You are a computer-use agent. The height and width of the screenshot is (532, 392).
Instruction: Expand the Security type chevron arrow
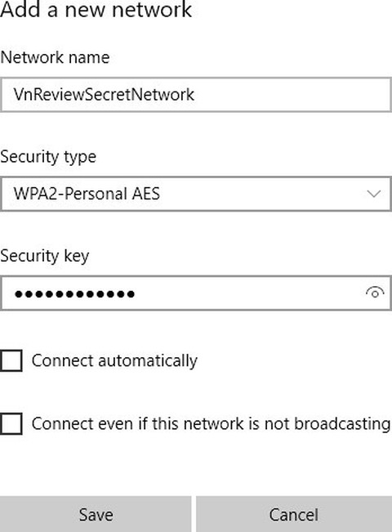pos(374,194)
